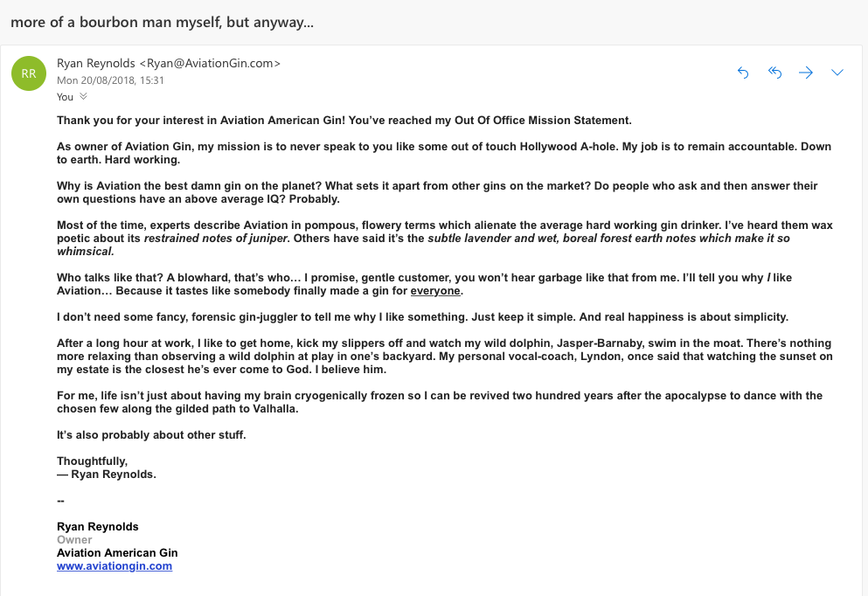Click the Reply arrow icon

pyautogui.click(x=743, y=73)
